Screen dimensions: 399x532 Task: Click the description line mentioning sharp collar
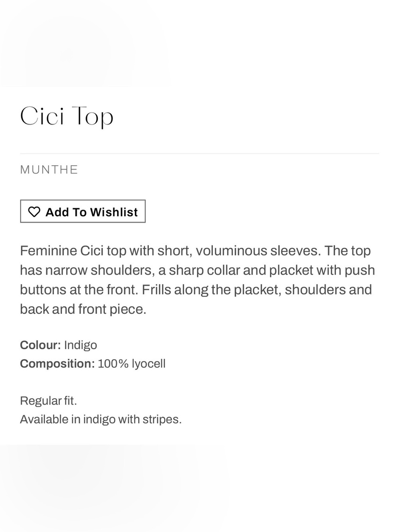pyautogui.click(x=198, y=270)
